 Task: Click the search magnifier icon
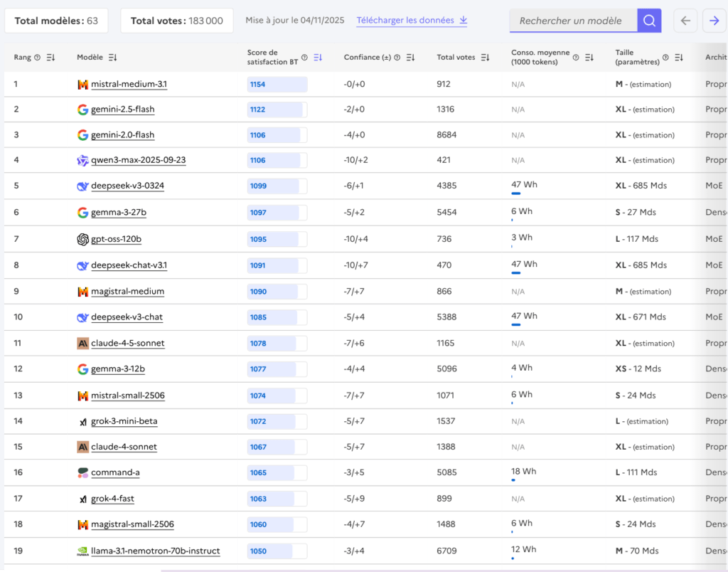pyautogui.click(x=648, y=21)
